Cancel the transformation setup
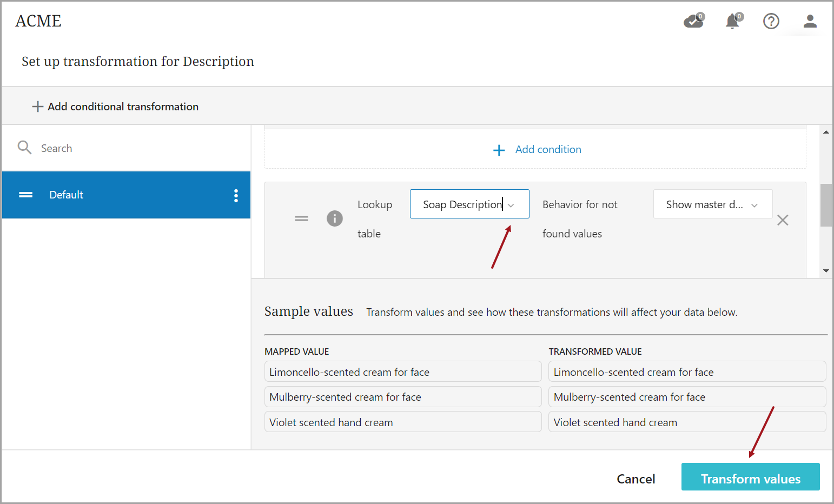The image size is (834, 504). (x=636, y=479)
